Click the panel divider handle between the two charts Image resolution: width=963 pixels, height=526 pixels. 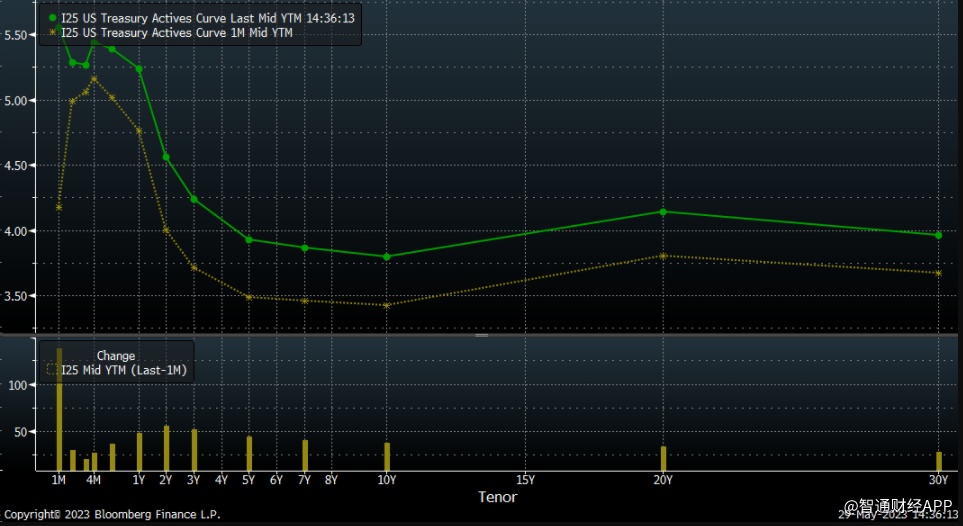[x=481, y=335]
